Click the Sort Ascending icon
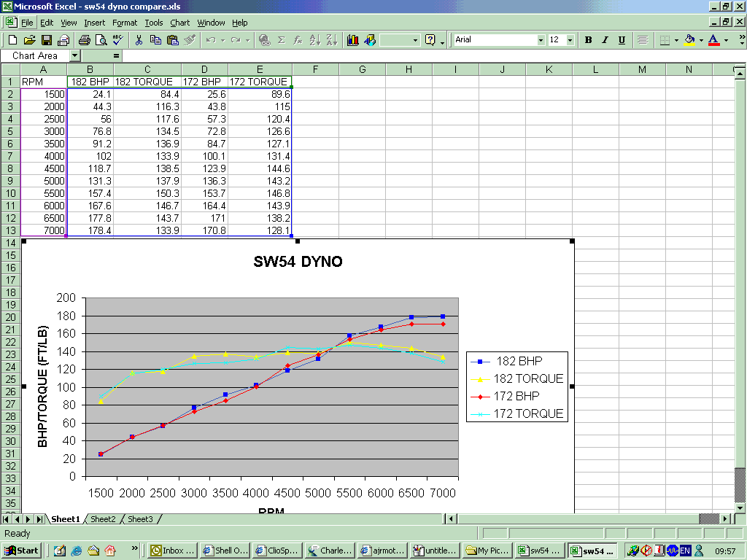The width and height of the screenshot is (747, 560). [x=314, y=40]
